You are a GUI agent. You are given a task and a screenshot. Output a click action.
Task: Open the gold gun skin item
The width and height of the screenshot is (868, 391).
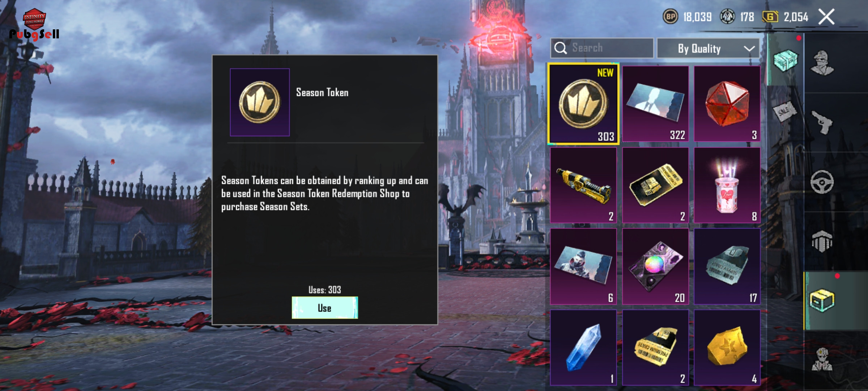click(583, 185)
